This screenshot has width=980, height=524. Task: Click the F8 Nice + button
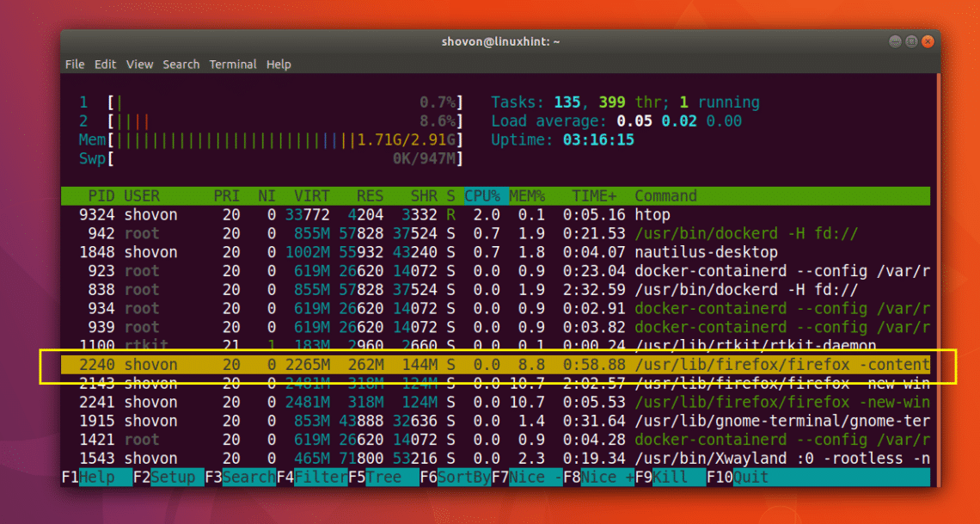tap(599, 477)
